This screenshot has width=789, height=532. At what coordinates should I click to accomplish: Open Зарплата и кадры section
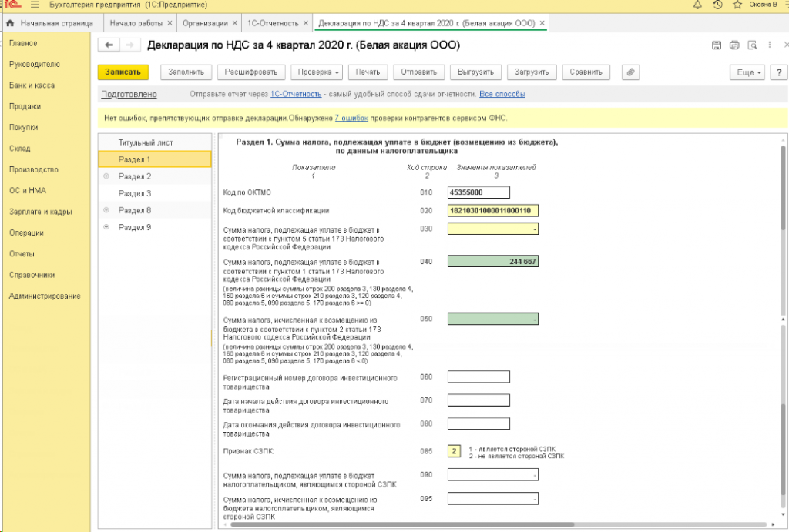coord(40,212)
